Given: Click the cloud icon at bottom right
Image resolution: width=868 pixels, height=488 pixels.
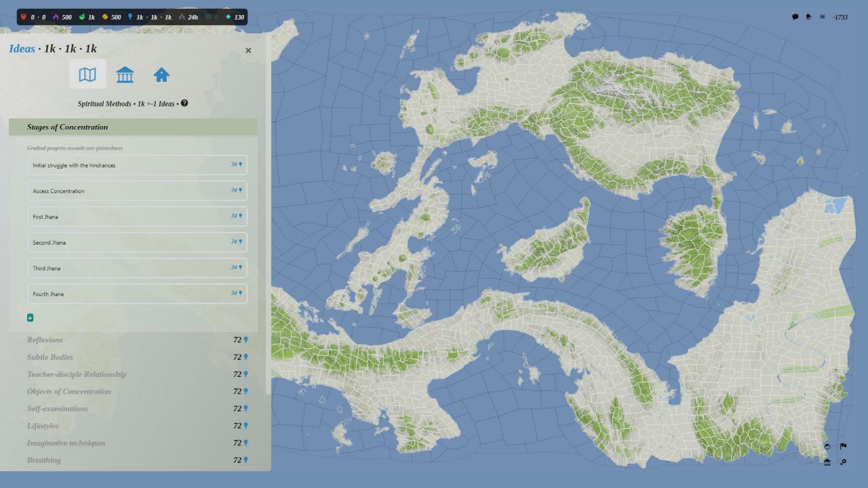Looking at the screenshot, I should (x=827, y=446).
